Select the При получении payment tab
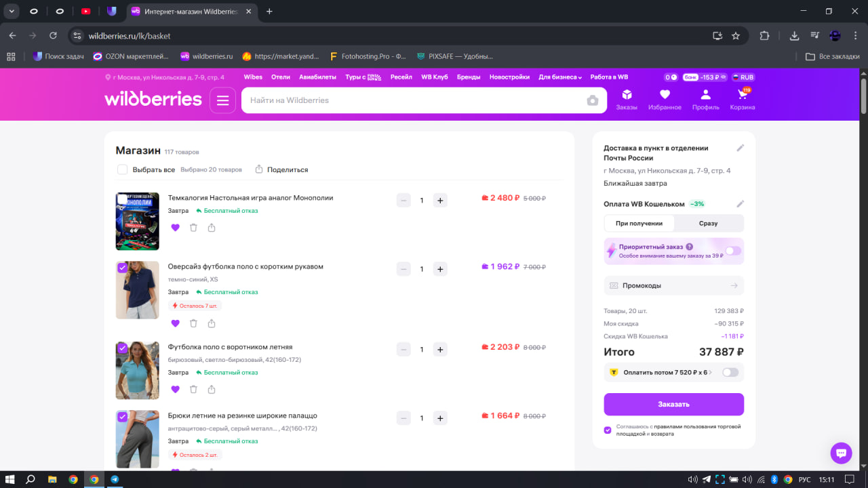 (x=639, y=223)
